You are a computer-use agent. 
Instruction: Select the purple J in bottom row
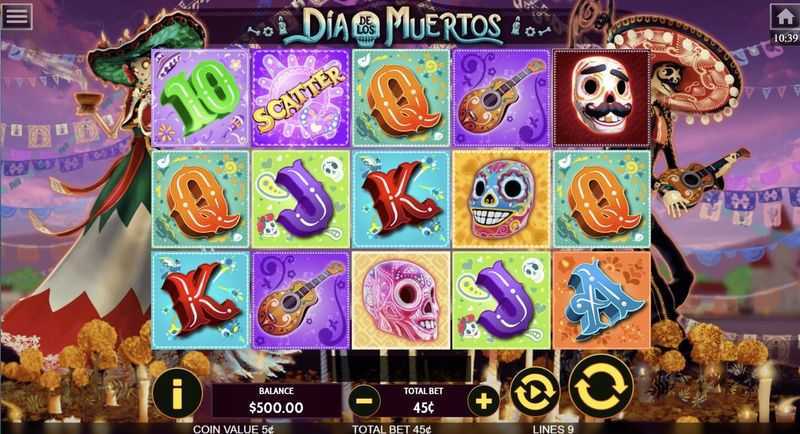501,300
